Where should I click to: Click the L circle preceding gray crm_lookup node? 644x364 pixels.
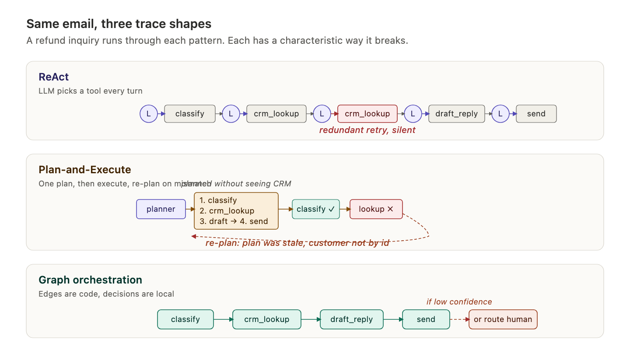pyautogui.click(x=231, y=114)
